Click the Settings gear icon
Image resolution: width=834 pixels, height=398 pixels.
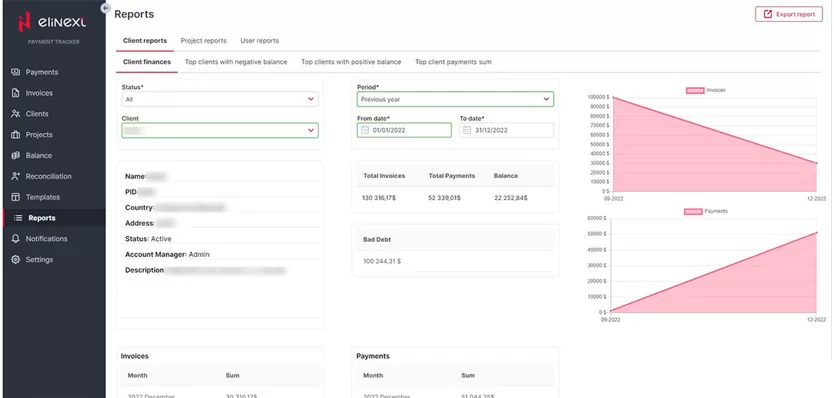[15, 260]
